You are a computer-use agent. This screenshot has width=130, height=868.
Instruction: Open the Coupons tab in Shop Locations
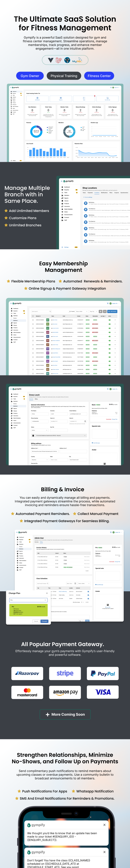(x=117, y=193)
